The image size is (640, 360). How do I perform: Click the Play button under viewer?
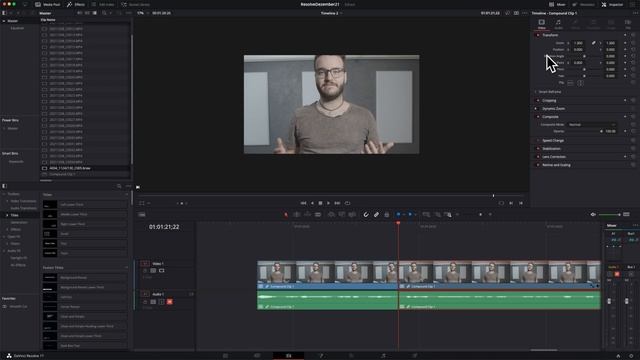tap(329, 203)
